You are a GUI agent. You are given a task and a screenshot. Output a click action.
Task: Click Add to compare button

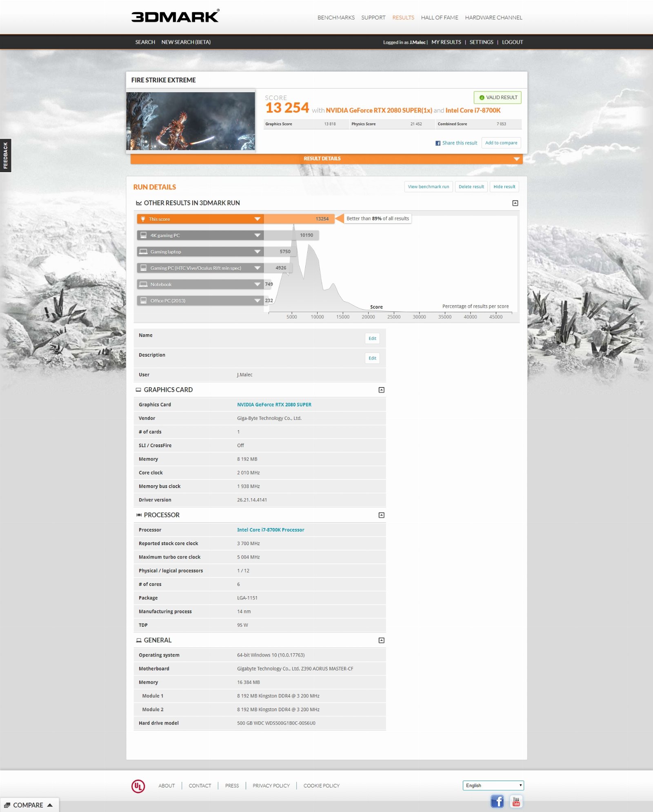click(x=501, y=143)
